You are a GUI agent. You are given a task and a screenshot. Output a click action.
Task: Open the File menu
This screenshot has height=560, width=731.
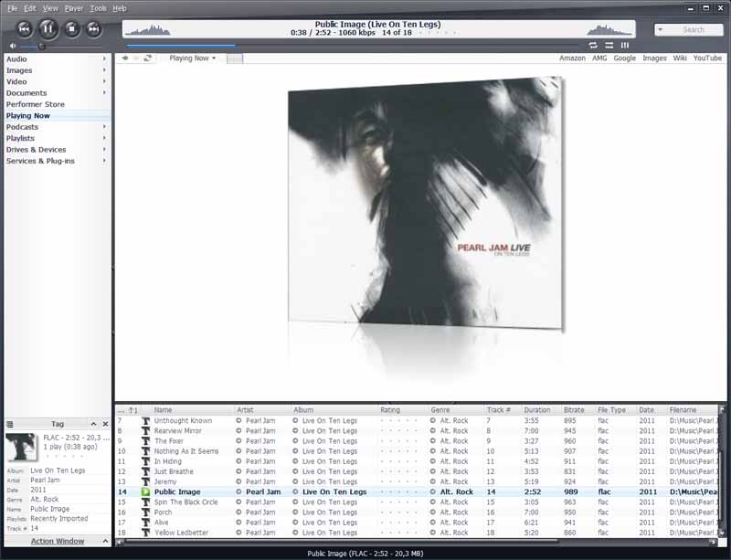(x=13, y=8)
